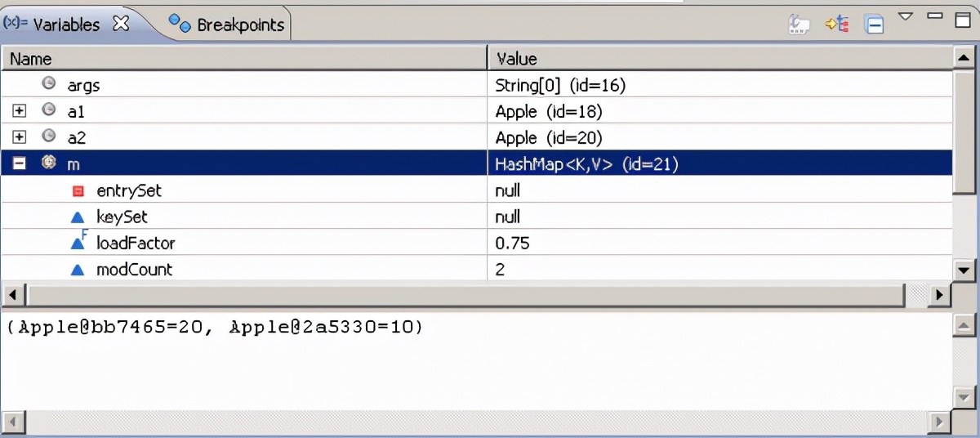The image size is (980, 438).
Task: Click the a1 local variable icon
Action: coord(49,109)
